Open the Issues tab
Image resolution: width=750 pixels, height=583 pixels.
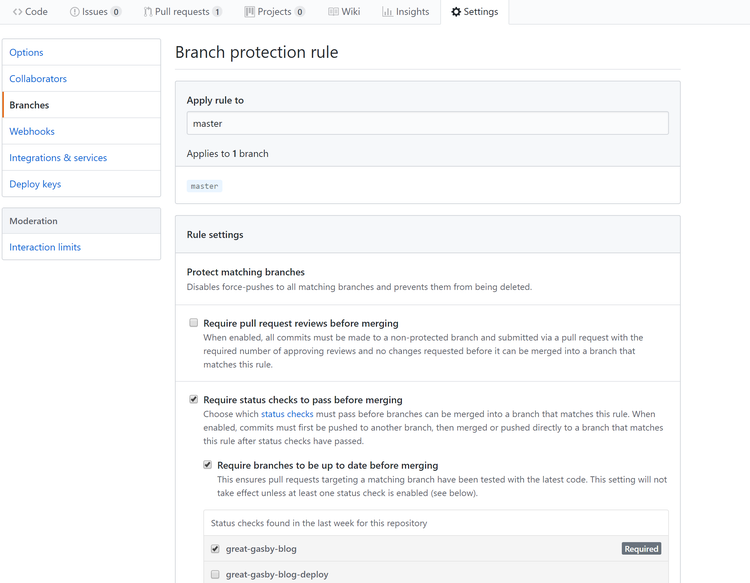[95, 12]
